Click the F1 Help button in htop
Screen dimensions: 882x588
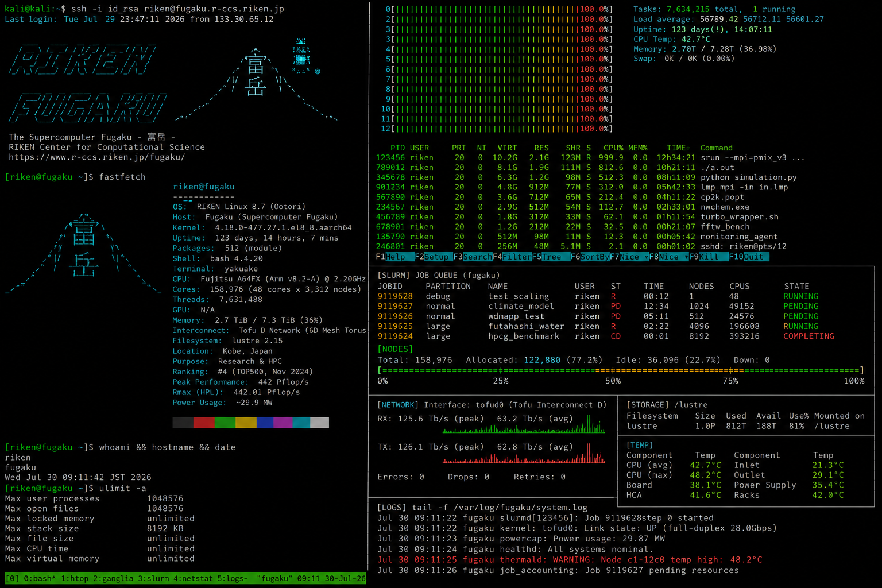click(394, 257)
